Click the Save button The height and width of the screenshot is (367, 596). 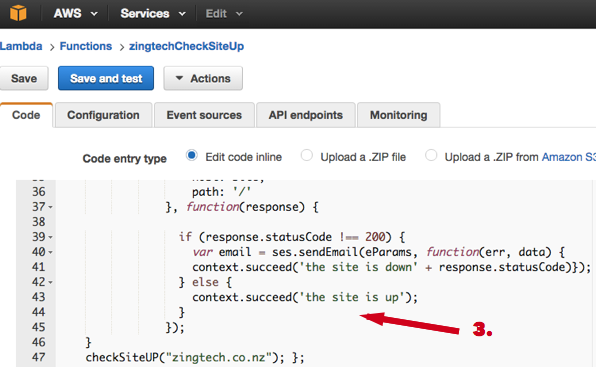pyautogui.click(x=24, y=78)
